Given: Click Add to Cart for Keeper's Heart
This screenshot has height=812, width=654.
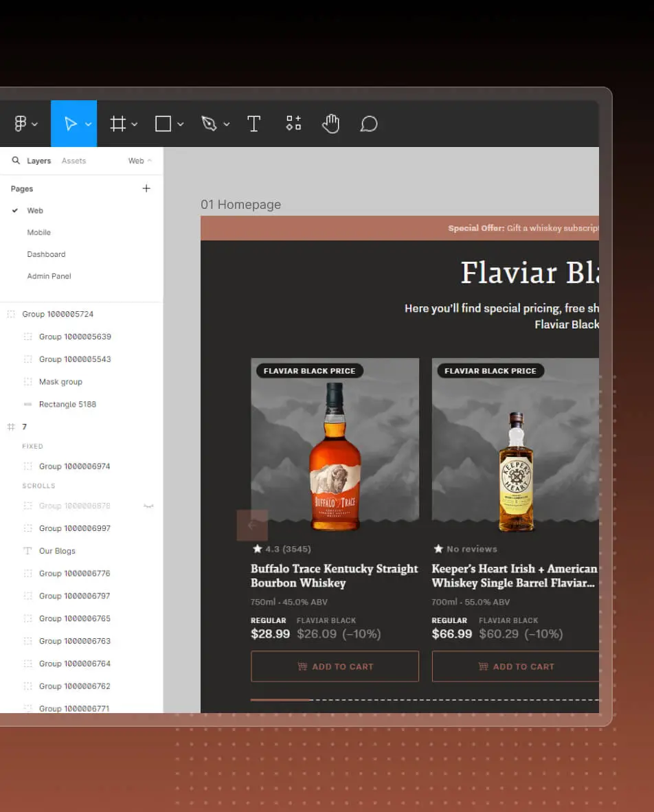Looking at the screenshot, I should click(515, 666).
